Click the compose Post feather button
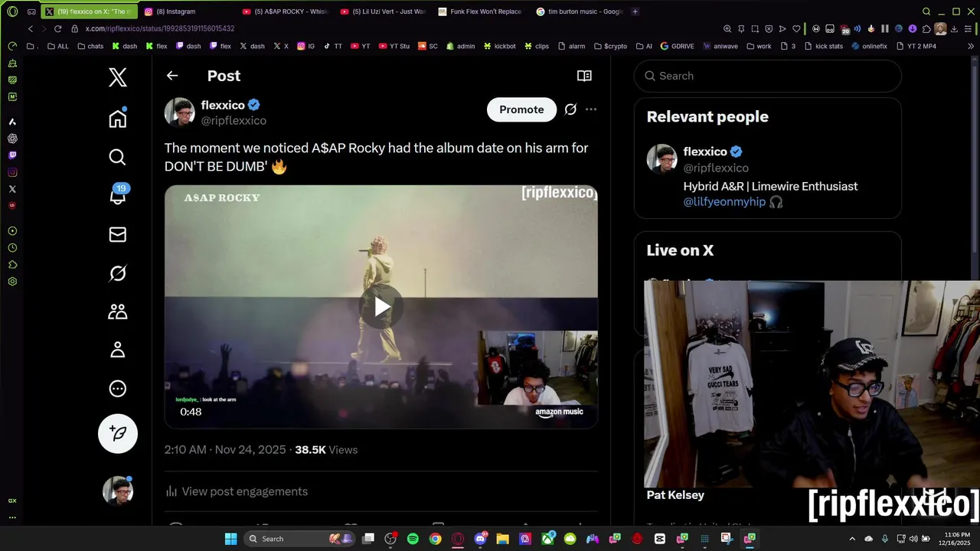The width and height of the screenshot is (980, 551). tap(118, 433)
